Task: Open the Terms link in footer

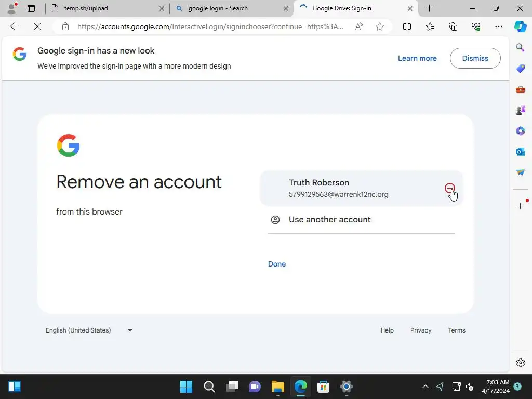Action: point(456,330)
